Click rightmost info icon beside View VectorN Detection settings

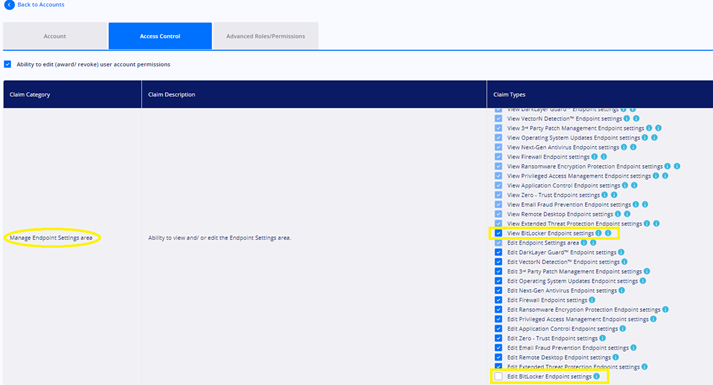coord(636,119)
